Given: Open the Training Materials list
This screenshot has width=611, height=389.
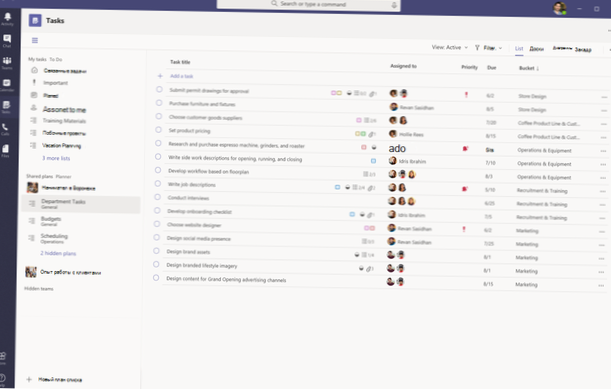Looking at the screenshot, I should (64, 121).
